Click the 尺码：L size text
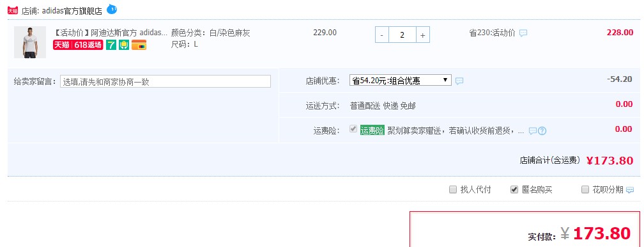644x247 pixels. pyautogui.click(x=185, y=44)
